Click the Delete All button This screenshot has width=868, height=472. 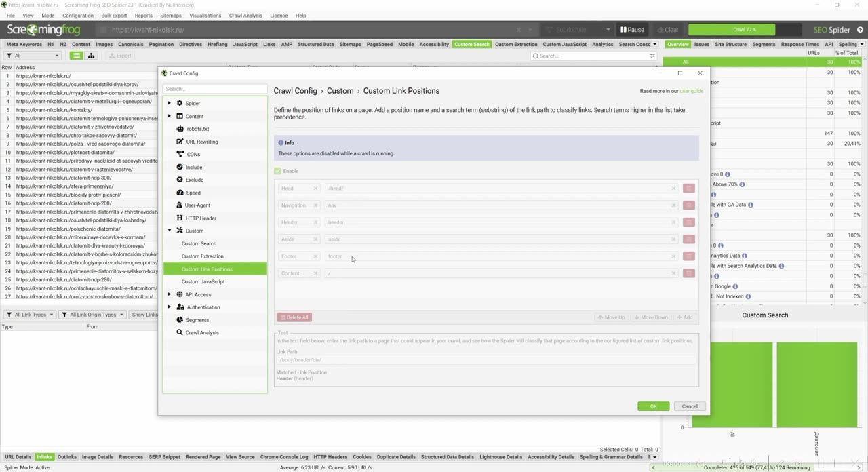point(294,317)
